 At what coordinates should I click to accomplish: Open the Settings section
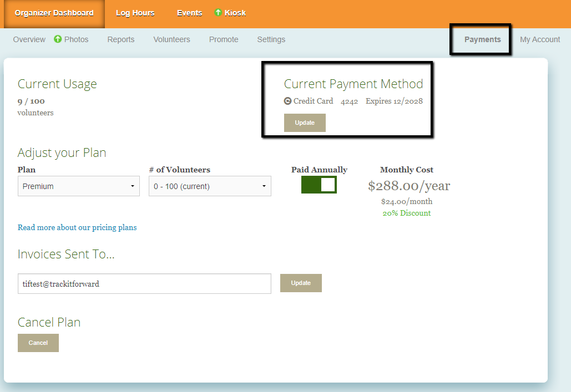tap(271, 39)
